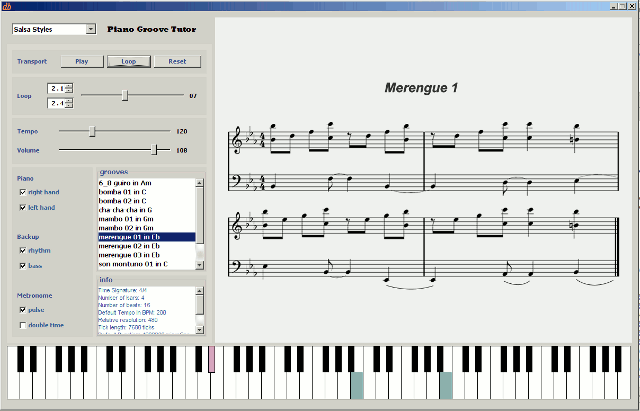Select groove 'merengue 01 in Eb'
640x411 pixels.
point(147,237)
